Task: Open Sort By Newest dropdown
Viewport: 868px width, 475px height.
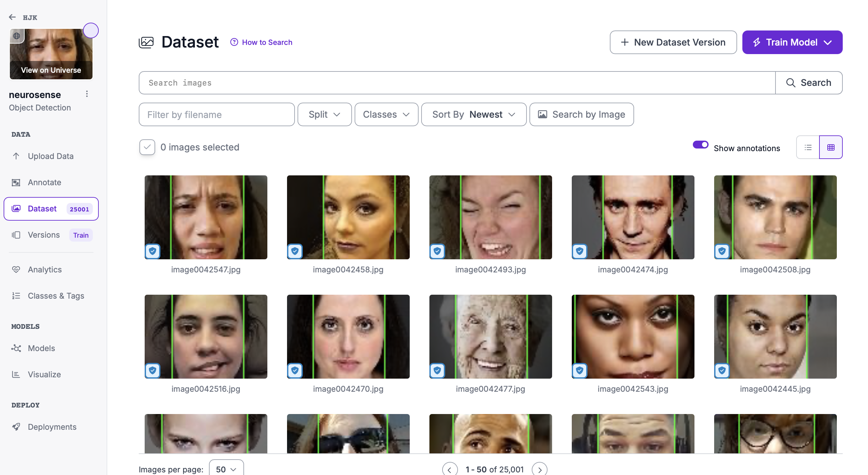Action: [x=473, y=114]
